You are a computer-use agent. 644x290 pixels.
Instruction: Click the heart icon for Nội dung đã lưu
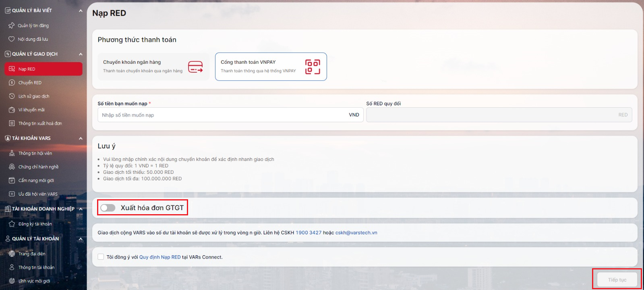pyautogui.click(x=11, y=39)
